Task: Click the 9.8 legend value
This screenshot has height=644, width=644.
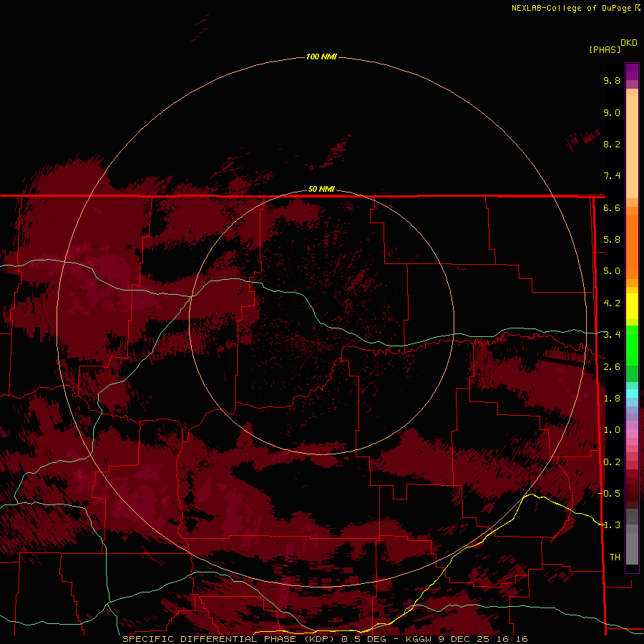Action: (x=612, y=80)
